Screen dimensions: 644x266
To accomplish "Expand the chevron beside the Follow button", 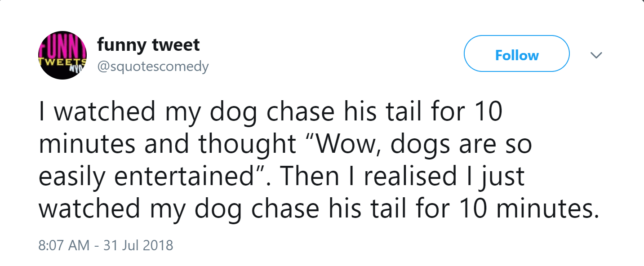I will (596, 55).
